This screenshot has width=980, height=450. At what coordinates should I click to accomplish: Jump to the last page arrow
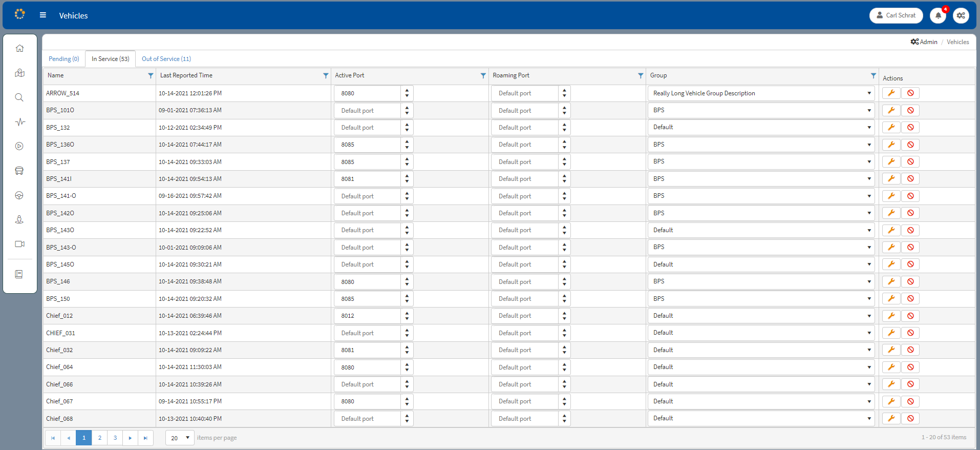click(x=145, y=438)
